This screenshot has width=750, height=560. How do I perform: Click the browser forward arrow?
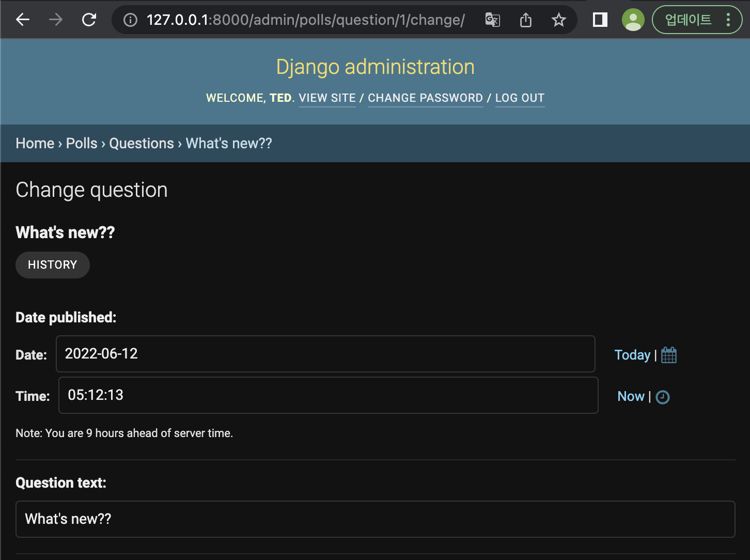(x=56, y=20)
